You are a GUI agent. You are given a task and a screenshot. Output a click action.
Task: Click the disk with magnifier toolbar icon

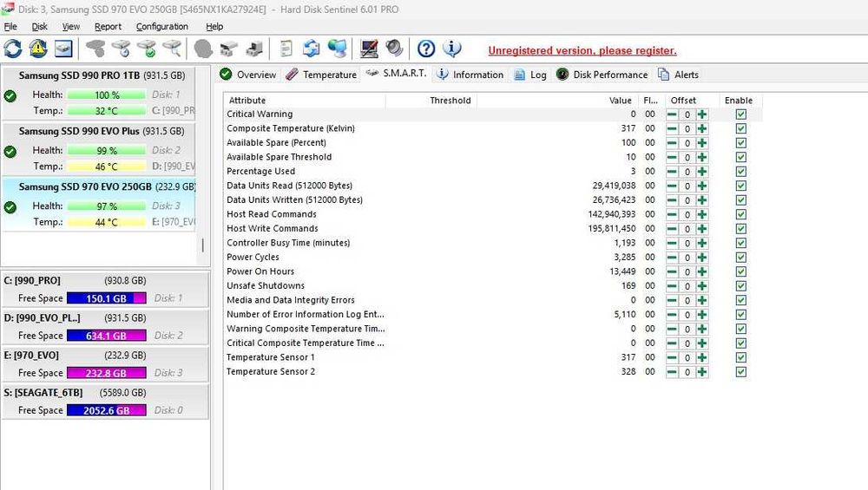pos(172,49)
